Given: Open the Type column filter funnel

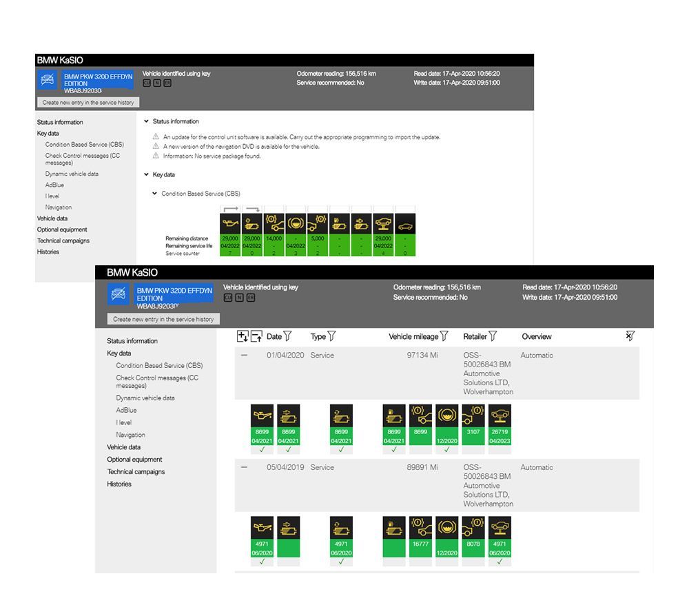Looking at the screenshot, I should click(x=332, y=336).
